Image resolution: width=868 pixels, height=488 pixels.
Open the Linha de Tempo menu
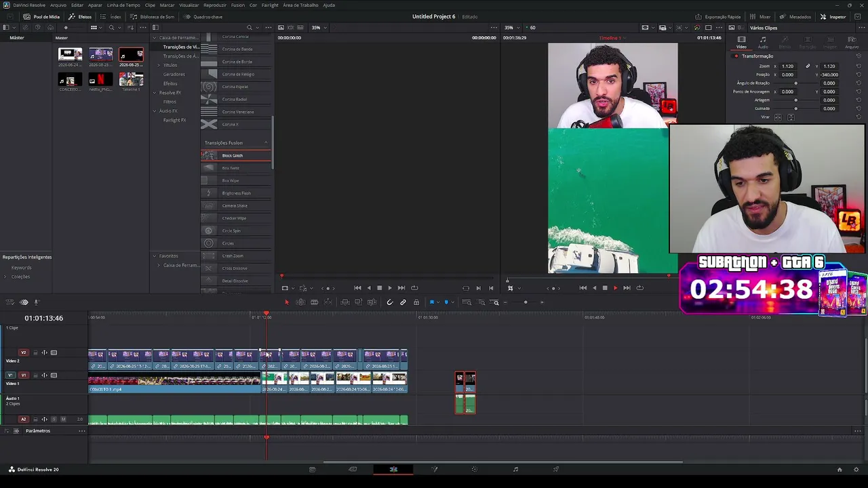[123, 5]
